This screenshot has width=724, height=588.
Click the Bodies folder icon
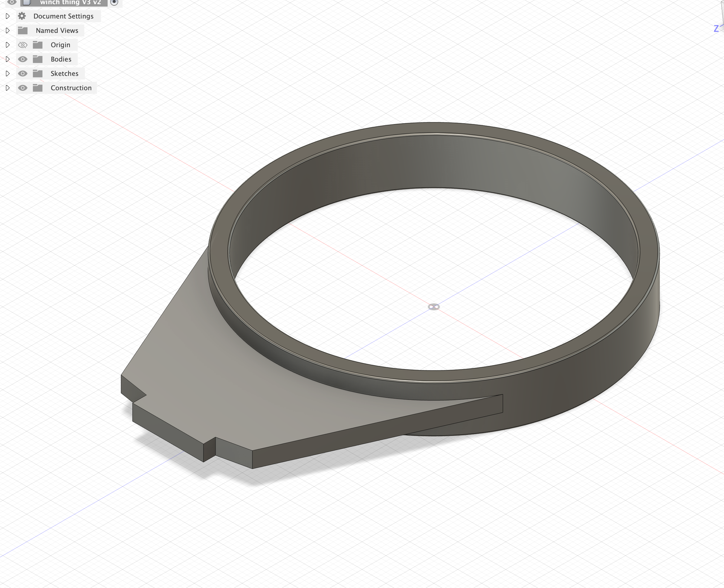pos(38,59)
